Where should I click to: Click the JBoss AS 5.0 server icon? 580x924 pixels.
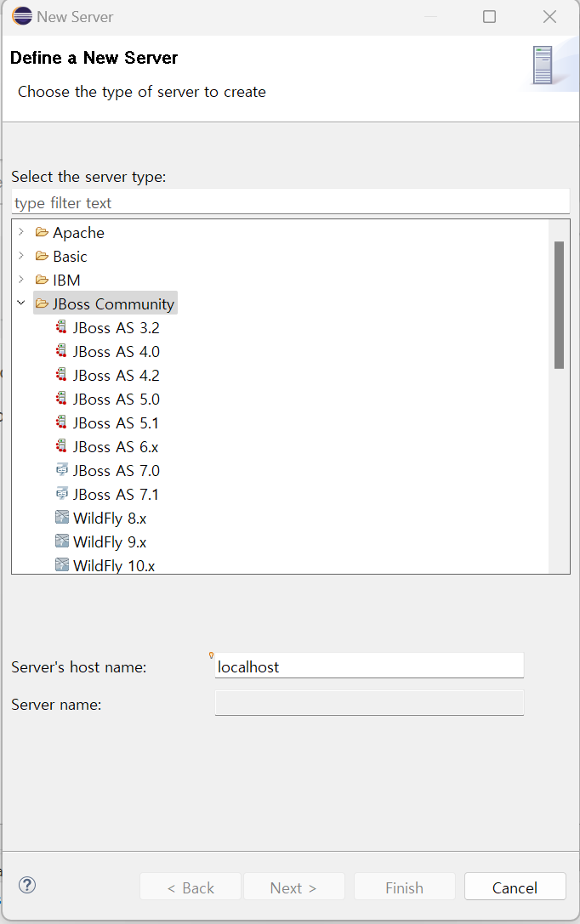[x=61, y=399]
